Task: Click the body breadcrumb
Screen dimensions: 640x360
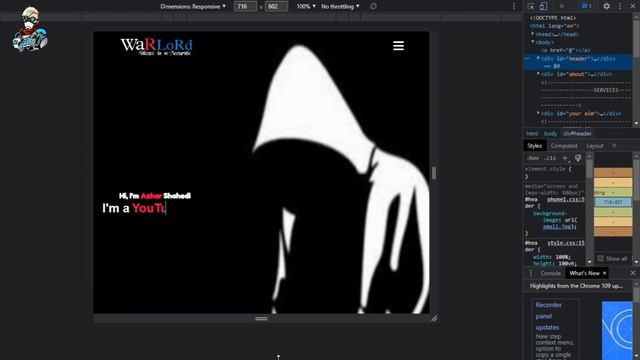Action: pos(550,133)
